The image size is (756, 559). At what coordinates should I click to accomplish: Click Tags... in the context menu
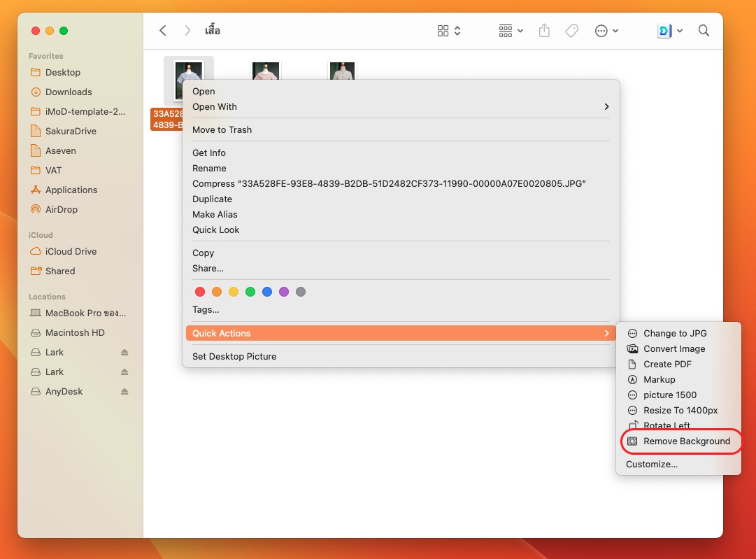[206, 310]
